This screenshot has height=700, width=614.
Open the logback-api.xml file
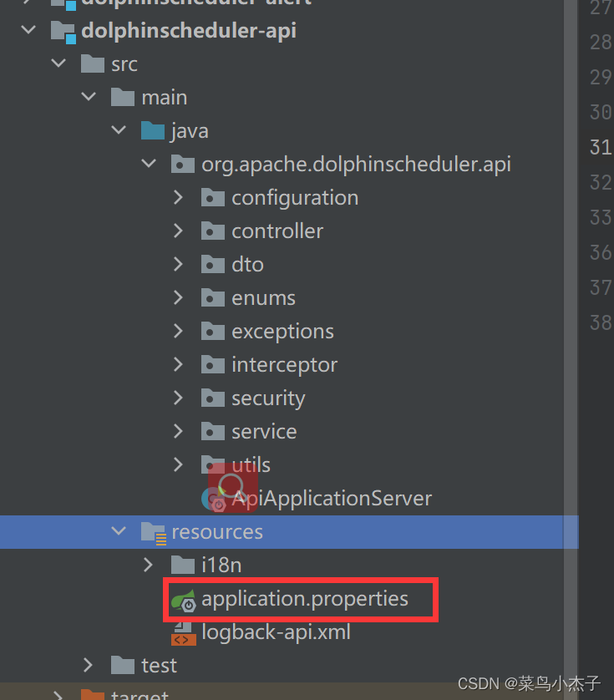click(x=276, y=632)
